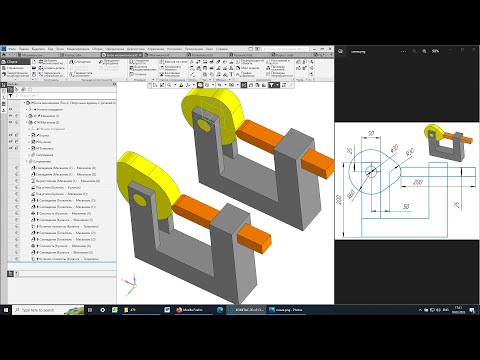
Task: Click the Копировать объекты tool
Action: click(171, 68)
